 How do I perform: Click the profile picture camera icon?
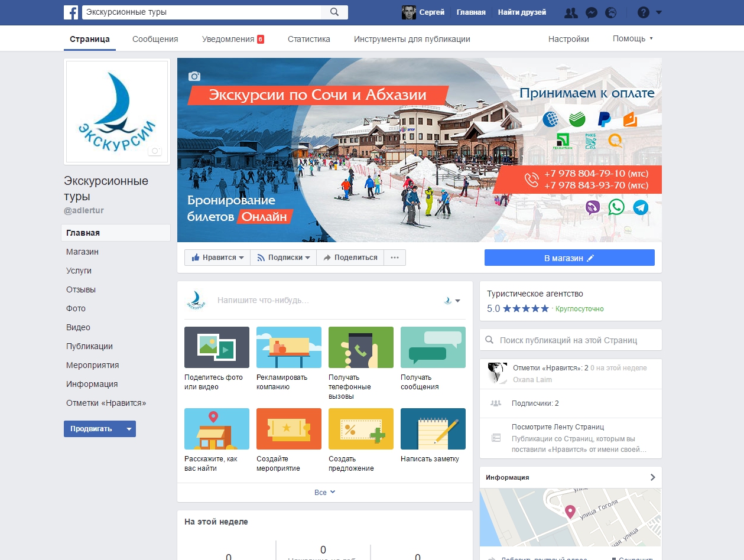pyautogui.click(x=155, y=151)
